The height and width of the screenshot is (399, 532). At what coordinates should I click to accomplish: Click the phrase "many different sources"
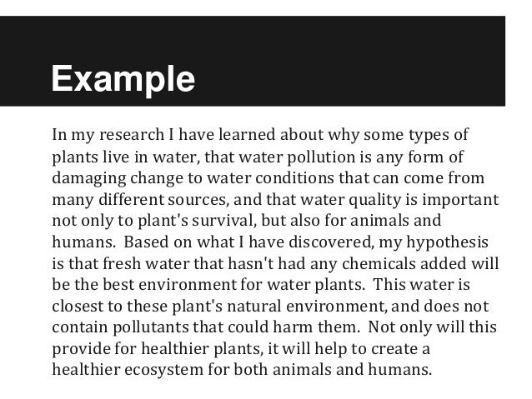[x=125, y=199]
